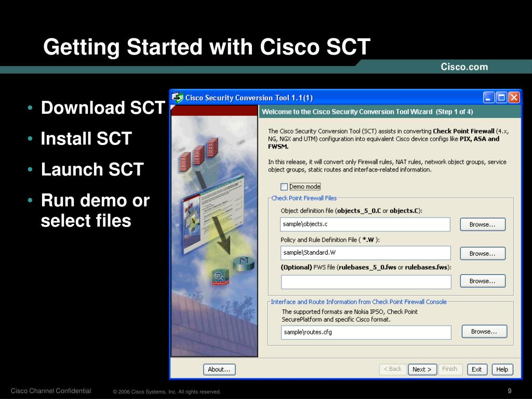Image resolution: width=532 pixels, height=399 pixels.
Task: Click the empty optional FWS file field
Action: click(366, 282)
